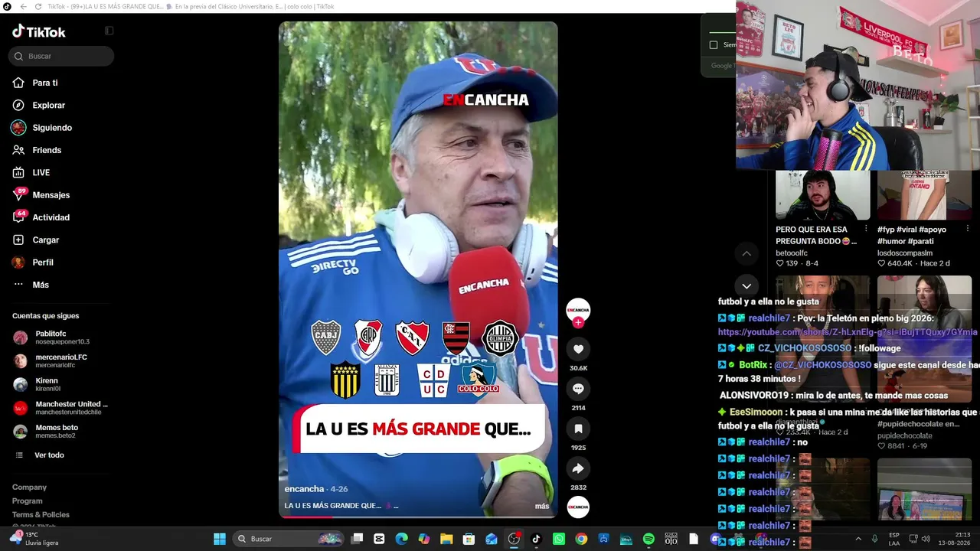The height and width of the screenshot is (551, 980).
Task: Switch ESP LAA keyboard language
Action: click(x=894, y=539)
